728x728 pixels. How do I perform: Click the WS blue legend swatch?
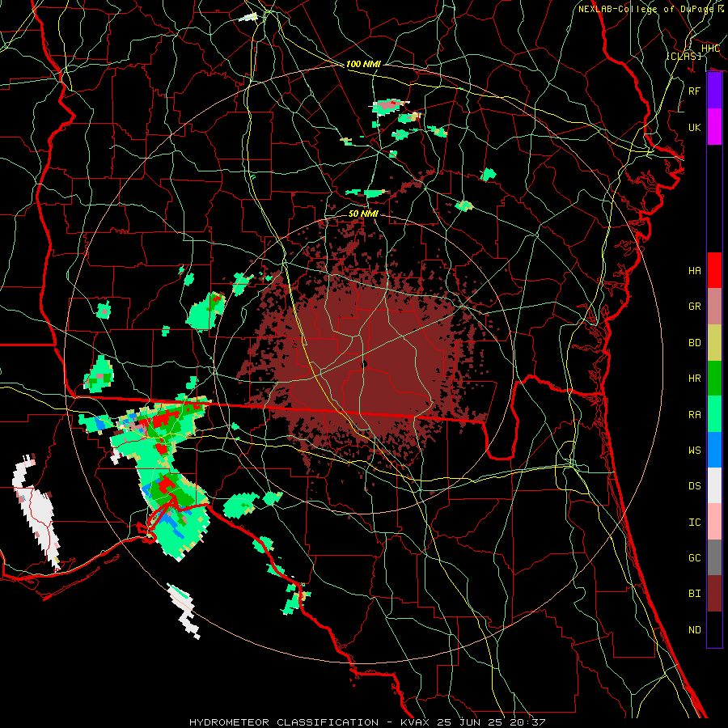714,450
